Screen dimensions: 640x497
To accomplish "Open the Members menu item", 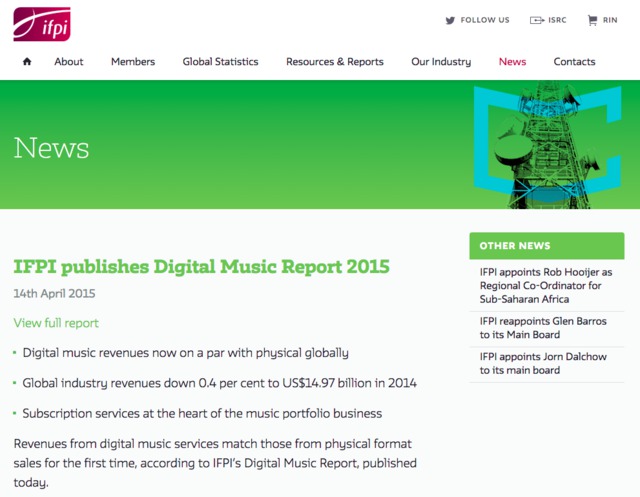I will point(133,62).
